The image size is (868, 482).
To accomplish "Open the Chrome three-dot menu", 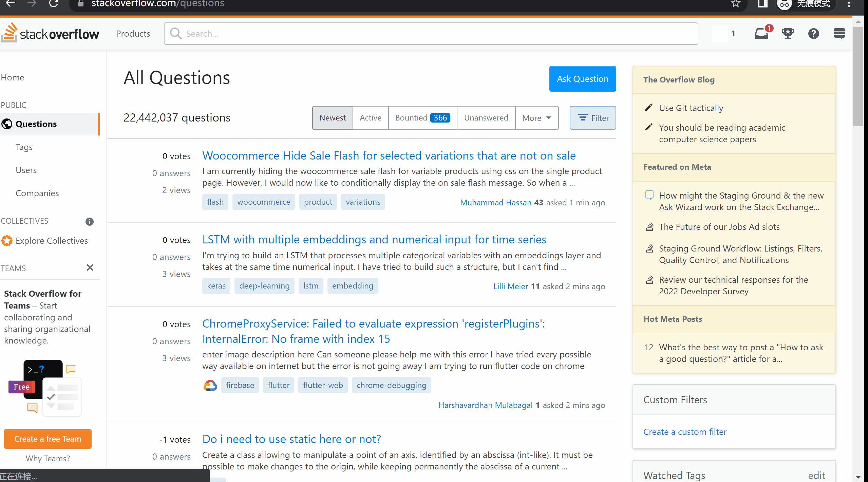I will click(849, 4).
